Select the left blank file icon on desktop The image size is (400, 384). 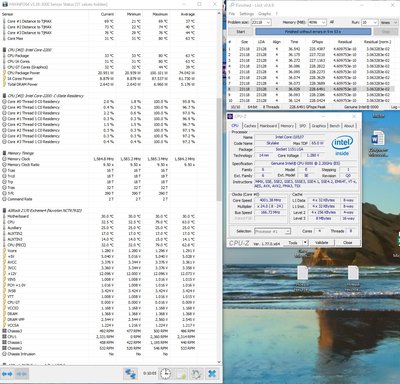tap(302, 273)
